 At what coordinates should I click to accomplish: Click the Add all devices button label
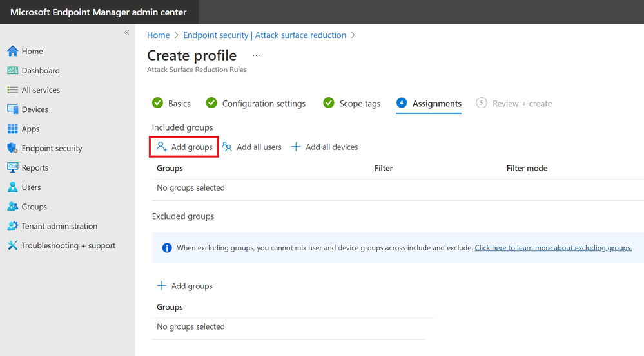coord(332,147)
